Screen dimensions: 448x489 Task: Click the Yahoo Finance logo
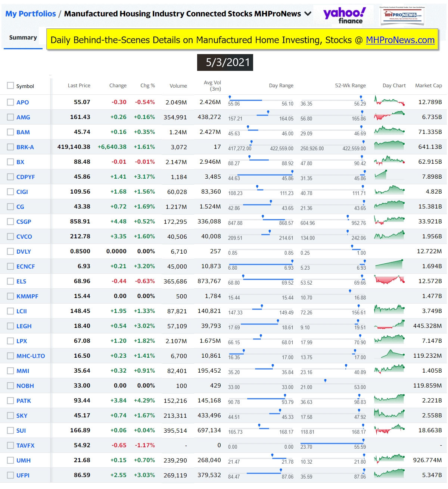coord(344,16)
